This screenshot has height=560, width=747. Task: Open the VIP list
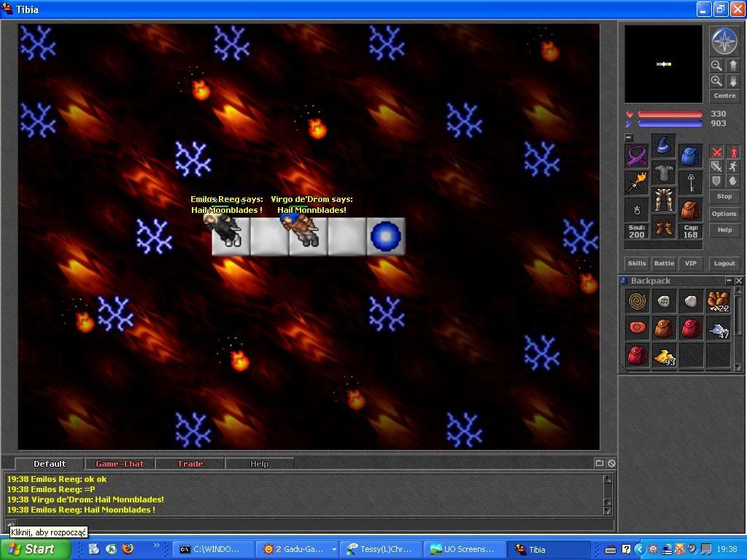tap(690, 263)
